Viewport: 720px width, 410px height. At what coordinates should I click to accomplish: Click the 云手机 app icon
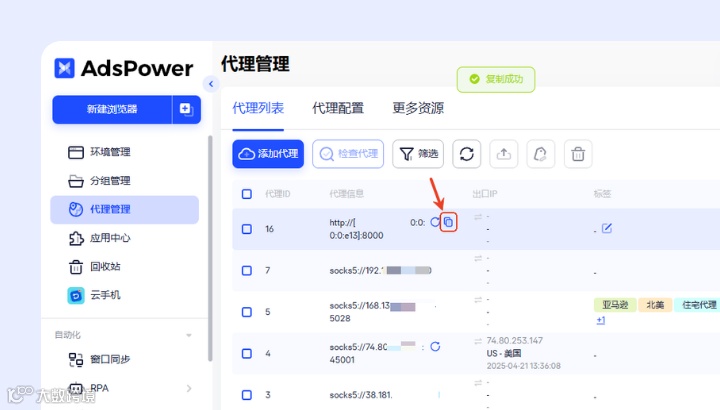[x=76, y=295]
